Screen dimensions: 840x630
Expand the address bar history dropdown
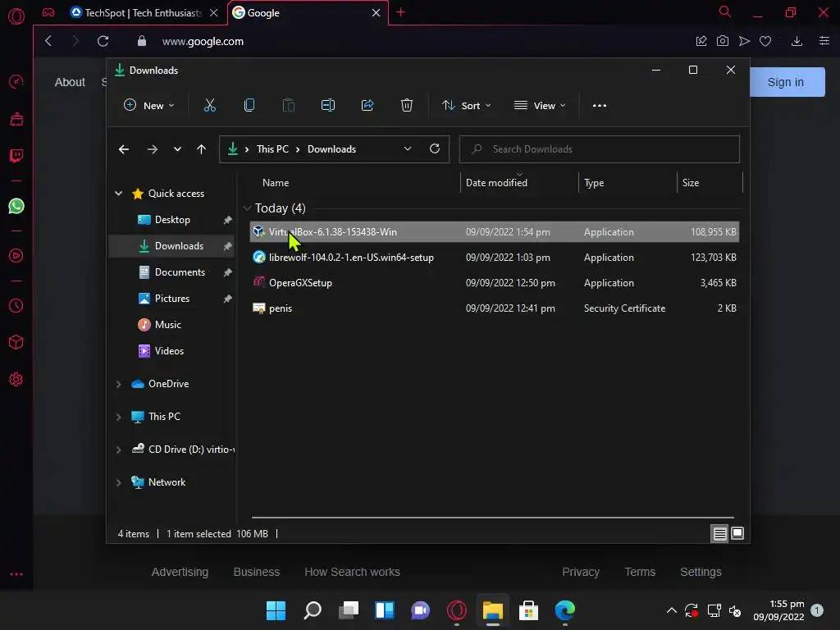coord(408,149)
